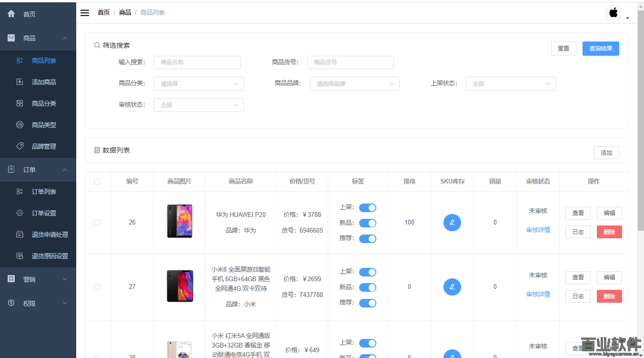This screenshot has height=358, width=644.
Task: Click 编辑 for product 27
Action: [609, 277]
